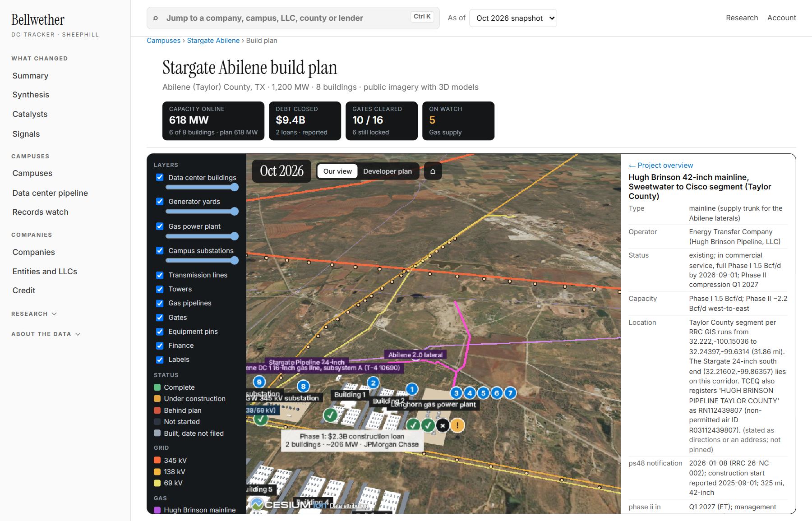Click the black X gate marker
Image resolution: width=812 pixels, height=521 pixels.
[443, 425]
